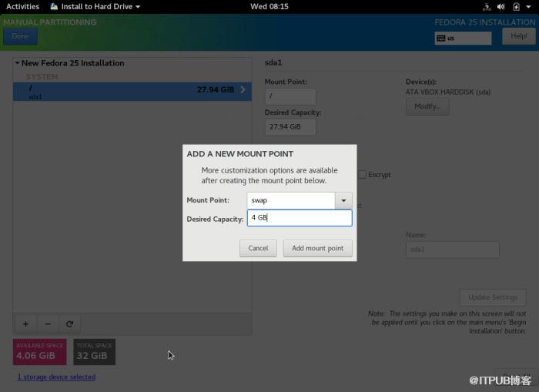The height and width of the screenshot is (392, 539).
Task: Open the Activities overview
Action: point(22,6)
